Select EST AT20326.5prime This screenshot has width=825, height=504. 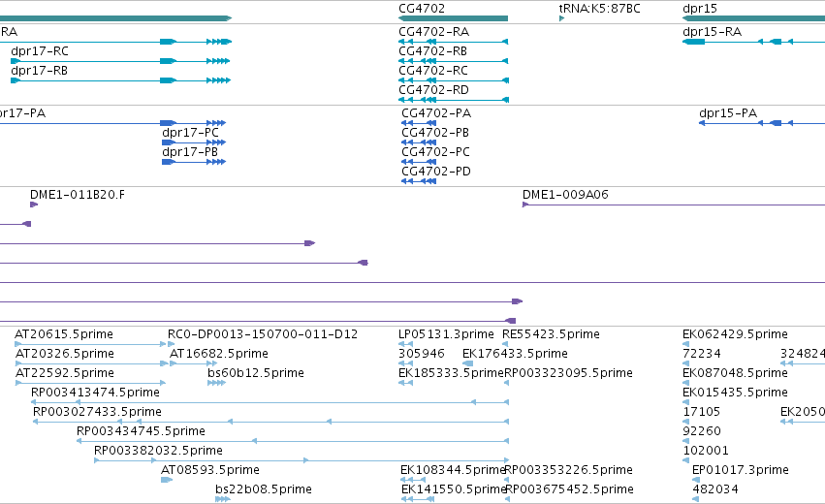(65, 354)
